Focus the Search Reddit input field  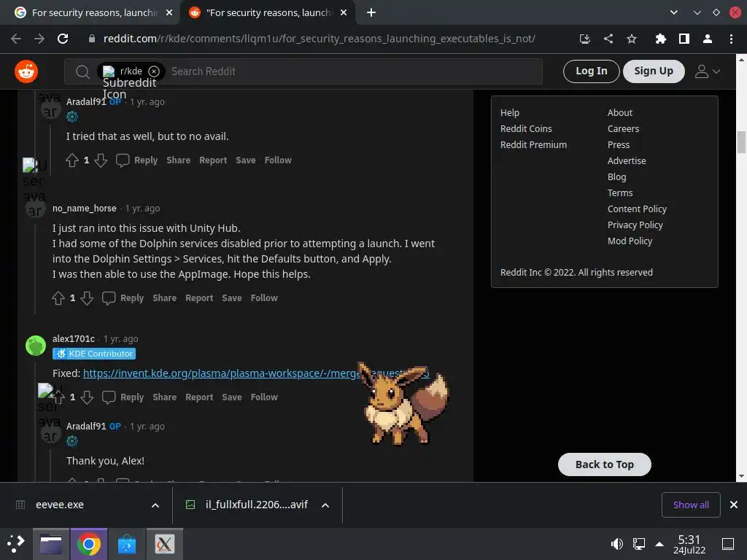[x=352, y=71]
